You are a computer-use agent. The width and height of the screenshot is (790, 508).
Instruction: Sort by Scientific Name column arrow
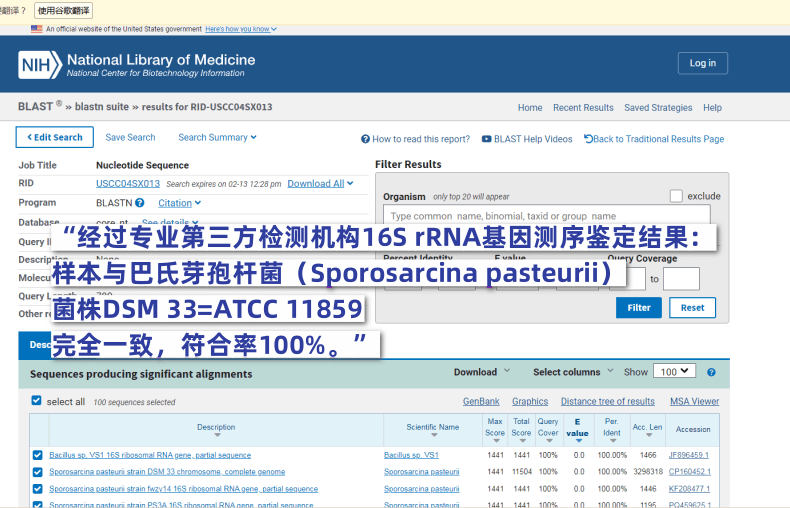tap(434, 435)
